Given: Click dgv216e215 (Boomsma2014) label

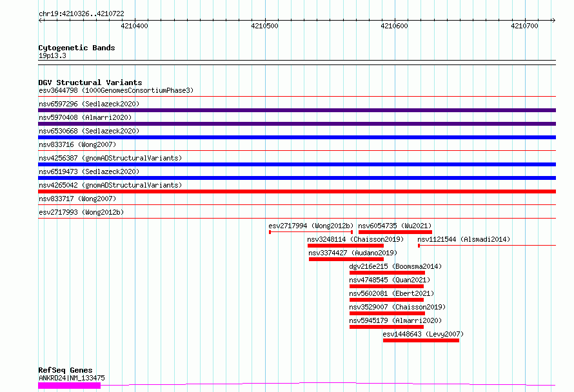Looking at the screenshot, I should [x=395, y=266].
